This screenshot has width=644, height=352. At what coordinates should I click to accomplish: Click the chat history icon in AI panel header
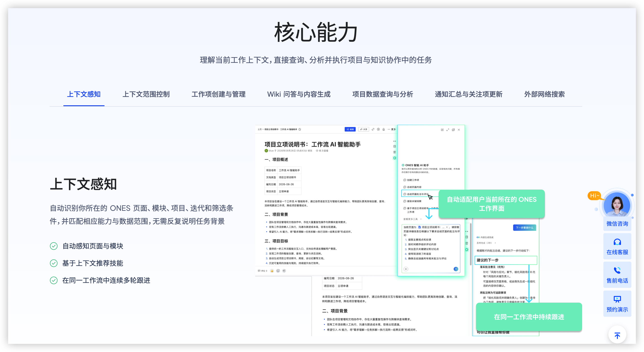tap(453, 130)
